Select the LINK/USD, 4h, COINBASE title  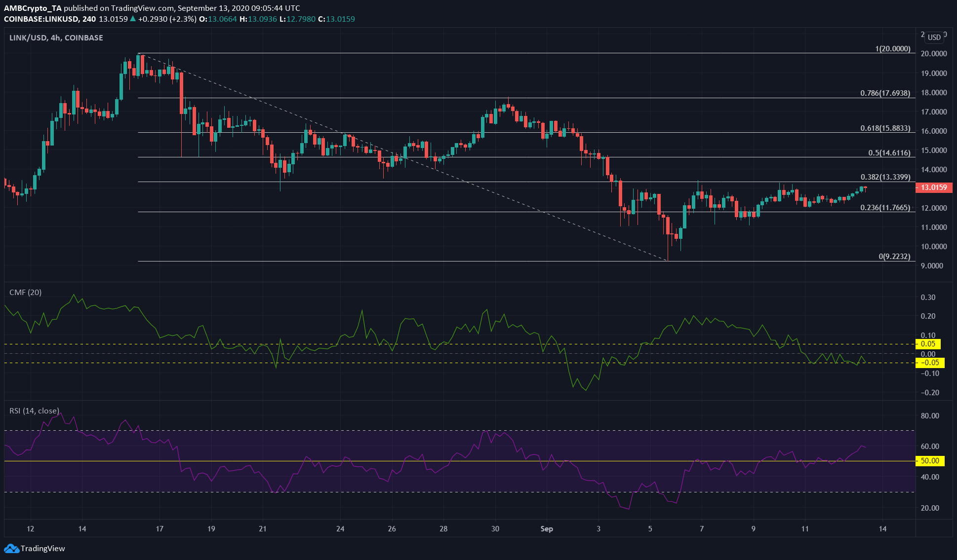click(56, 37)
